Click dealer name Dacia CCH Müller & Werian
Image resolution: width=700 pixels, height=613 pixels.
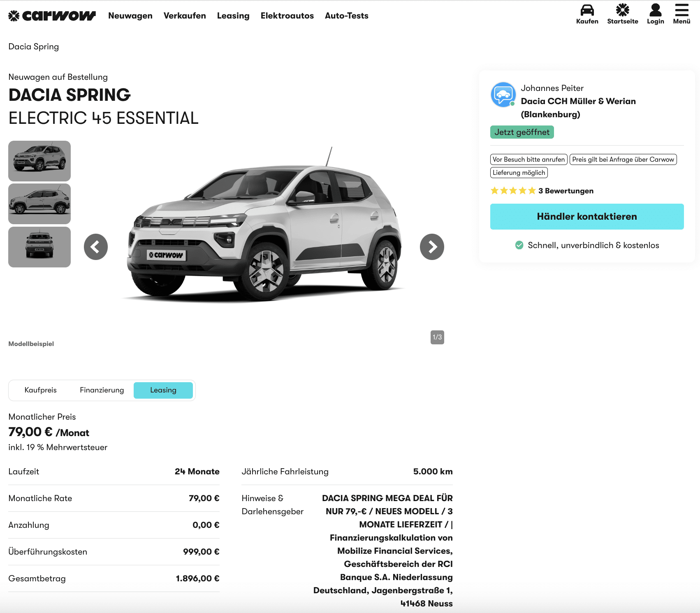pyautogui.click(x=578, y=108)
